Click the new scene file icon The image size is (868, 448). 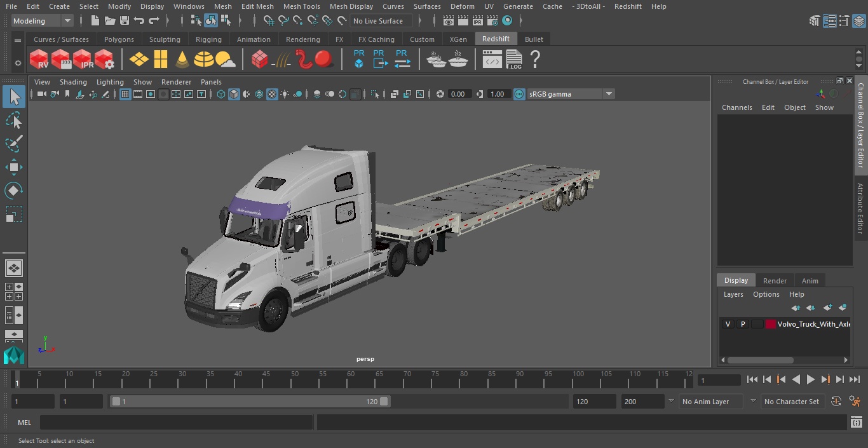(x=95, y=21)
